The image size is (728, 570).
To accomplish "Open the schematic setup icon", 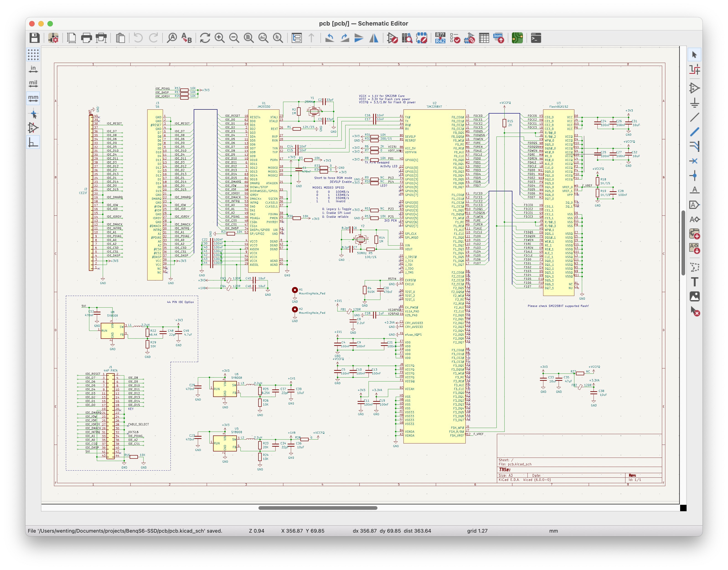I will click(53, 38).
